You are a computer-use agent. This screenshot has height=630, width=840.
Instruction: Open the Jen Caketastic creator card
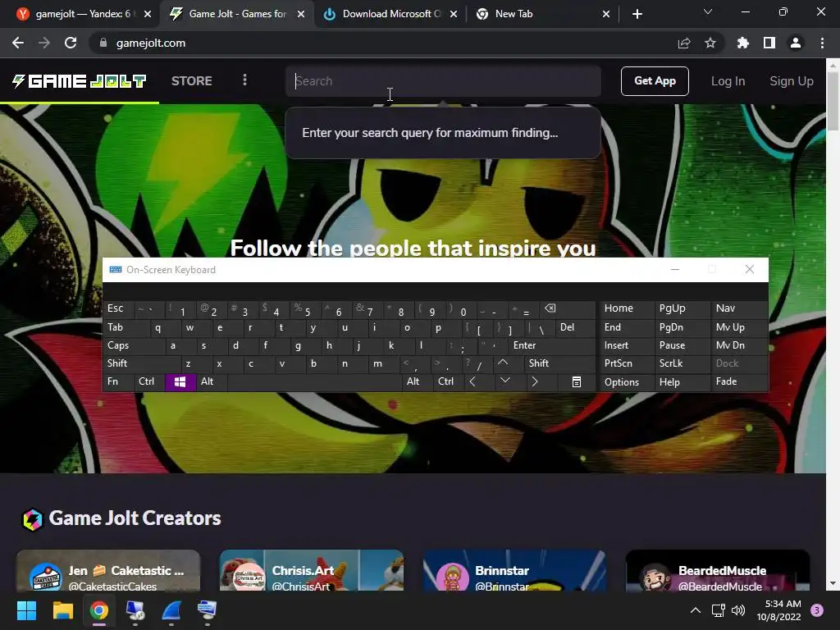pyautogui.click(x=108, y=571)
